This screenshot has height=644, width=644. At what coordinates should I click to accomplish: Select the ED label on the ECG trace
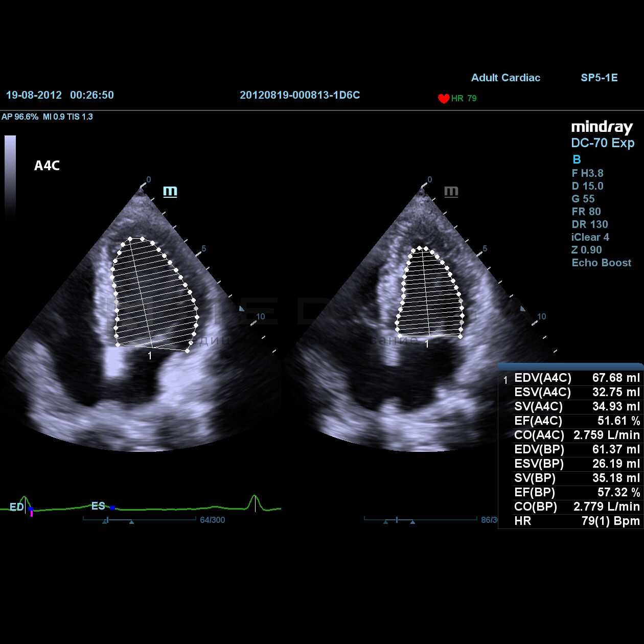pyautogui.click(x=16, y=507)
